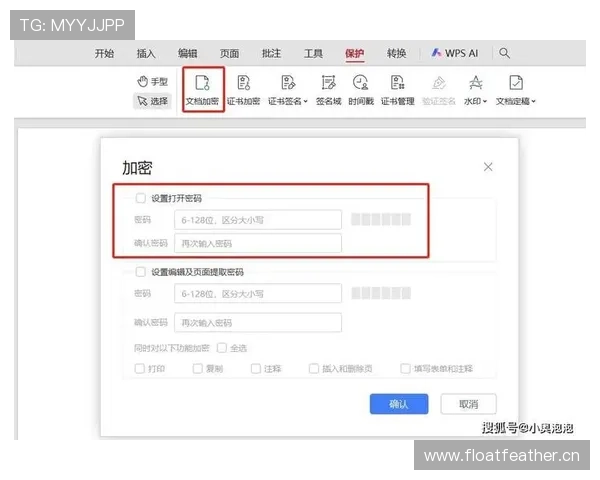Switch to the 开始 tab
This screenshot has width=600, height=480.
tap(104, 54)
